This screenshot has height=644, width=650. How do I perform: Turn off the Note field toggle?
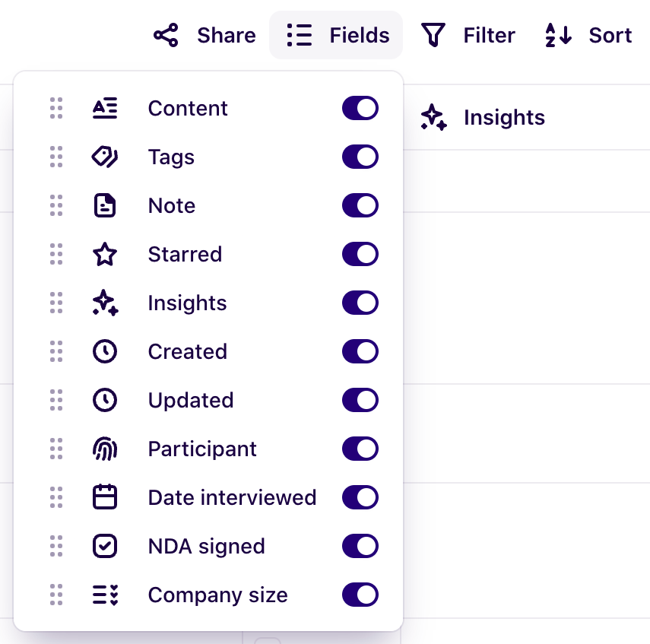point(360,205)
